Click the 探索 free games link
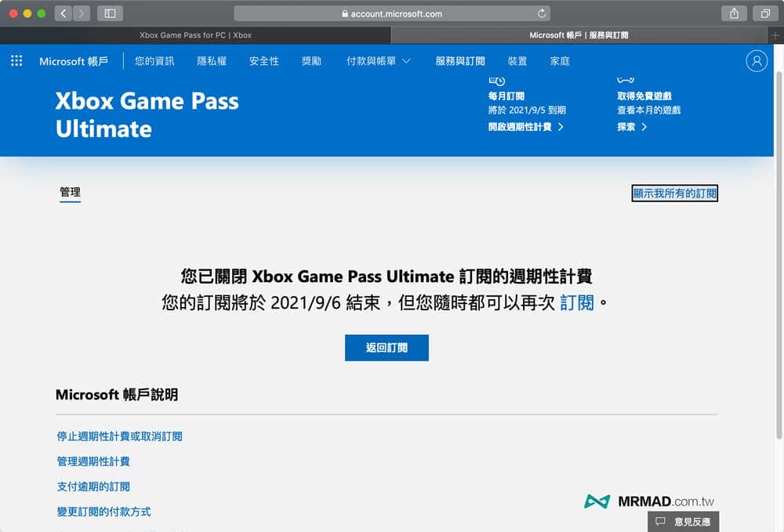 [626, 127]
